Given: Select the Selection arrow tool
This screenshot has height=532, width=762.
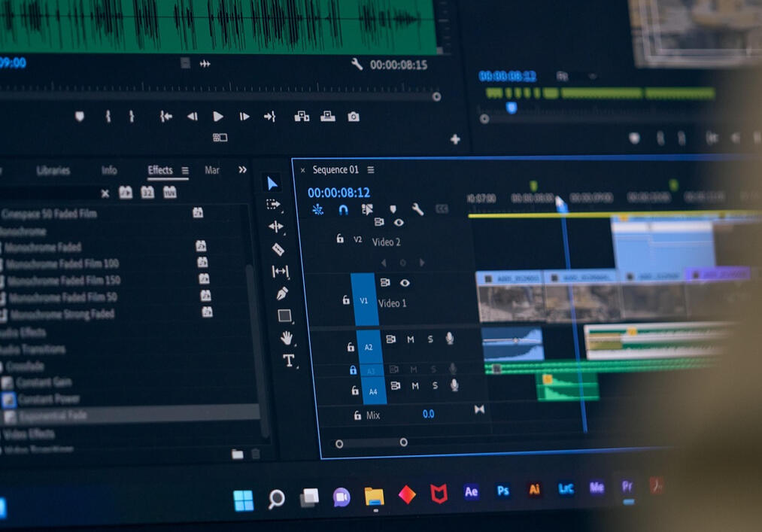Looking at the screenshot, I should click(x=272, y=184).
